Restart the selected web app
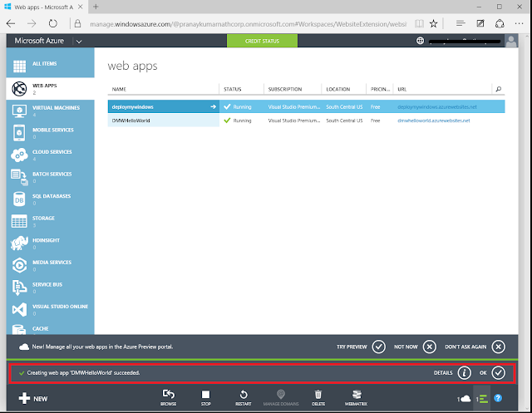The image size is (532, 413). point(244,397)
